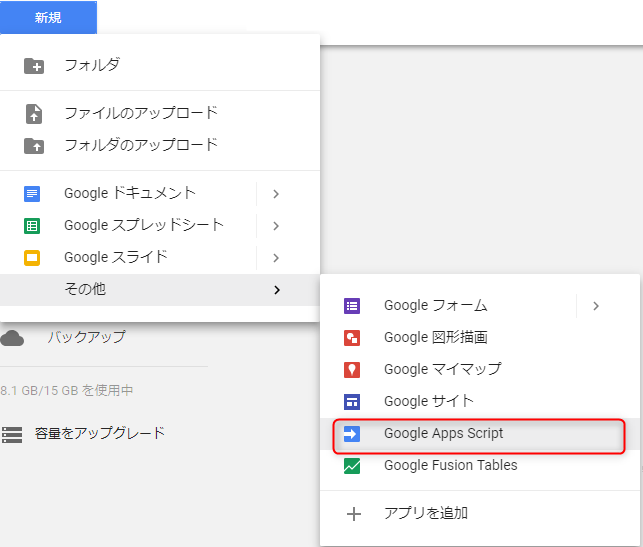Open バックアップ in the sidebar
The height and width of the screenshot is (547, 643).
[87, 337]
